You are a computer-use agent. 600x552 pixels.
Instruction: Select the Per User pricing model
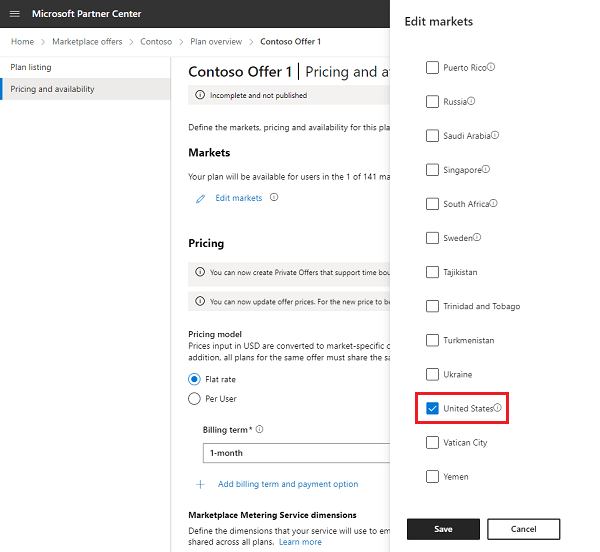click(x=194, y=399)
